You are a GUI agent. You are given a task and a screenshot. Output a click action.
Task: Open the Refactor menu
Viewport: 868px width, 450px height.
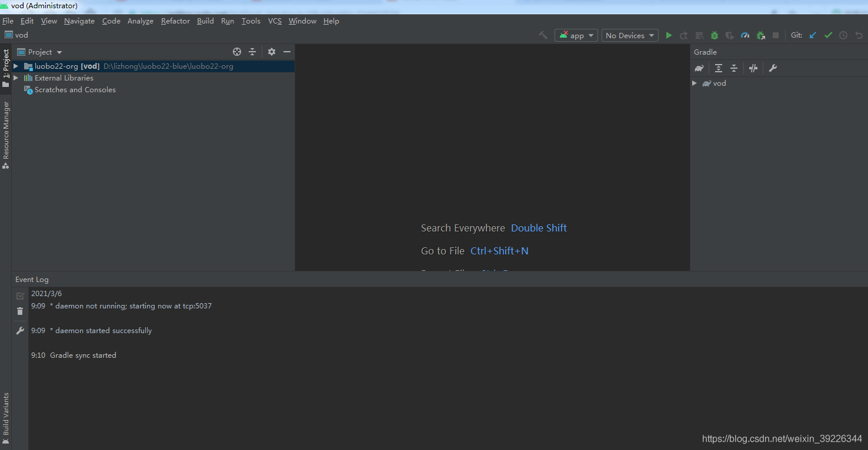tap(175, 21)
